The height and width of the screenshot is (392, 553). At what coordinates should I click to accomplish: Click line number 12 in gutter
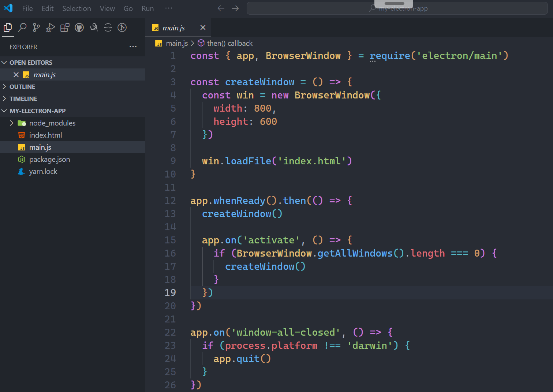(x=170, y=201)
